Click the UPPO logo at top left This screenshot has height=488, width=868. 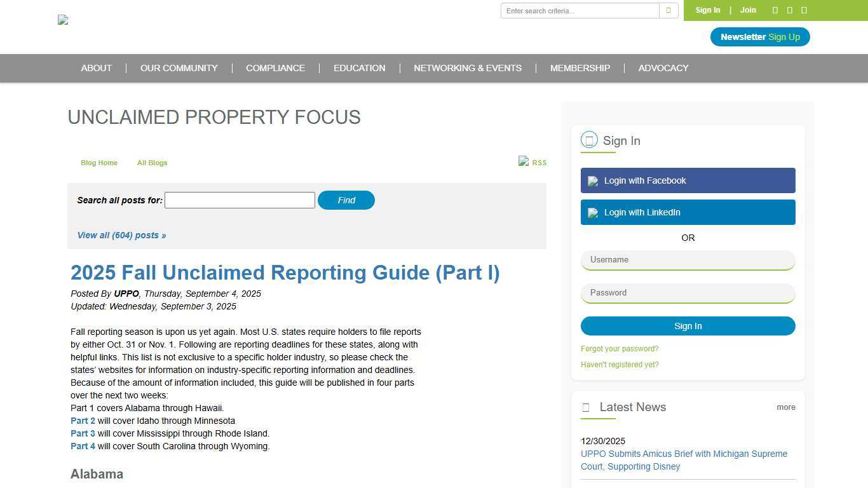coord(62,20)
